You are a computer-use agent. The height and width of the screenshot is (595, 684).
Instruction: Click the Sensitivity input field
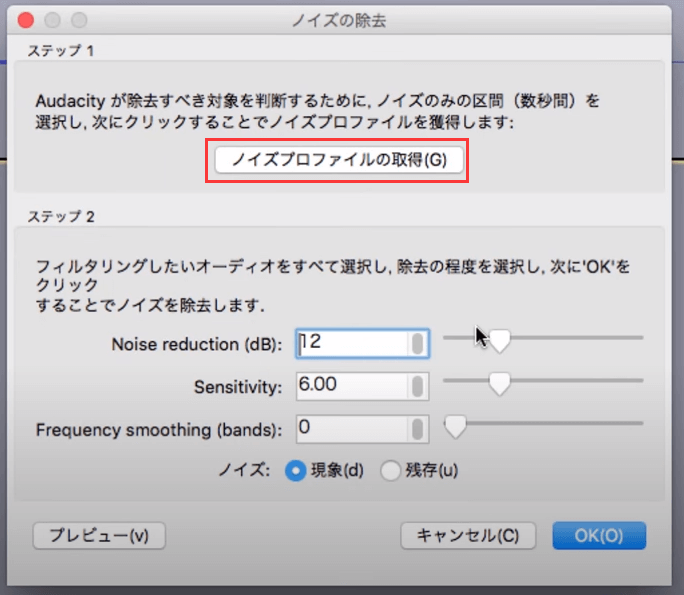pos(363,386)
